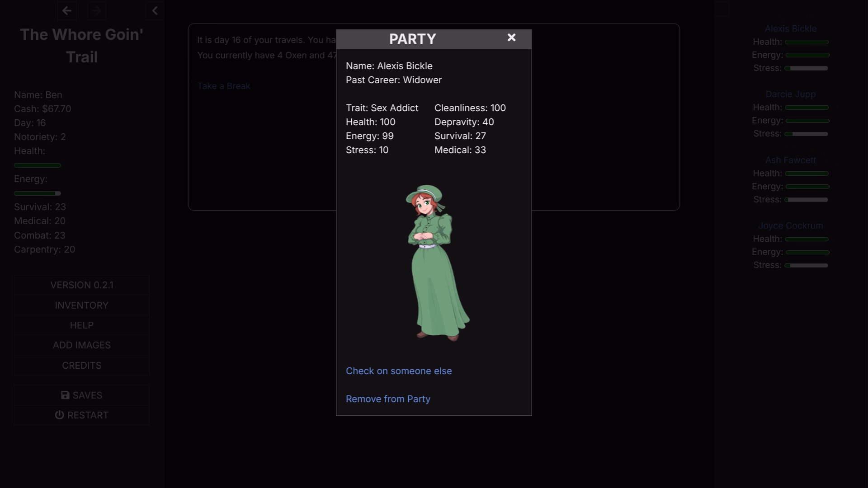Select Alexis Bickle in party list
Screen dimensions: 868x488
click(x=791, y=28)
